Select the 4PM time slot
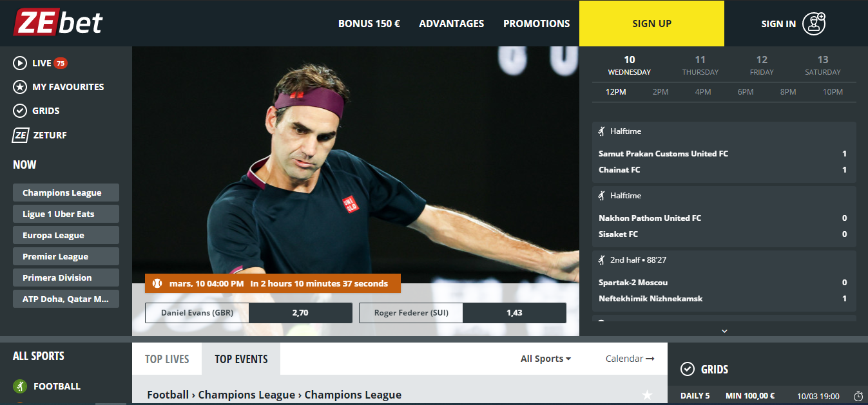The width and height of the screenshot is (868, 405). [703, 92]
